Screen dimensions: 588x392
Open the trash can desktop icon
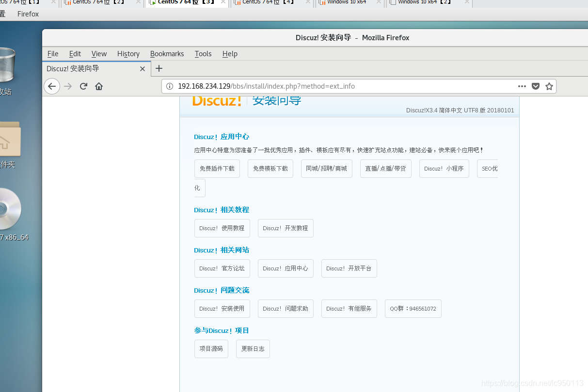[6, 65]
